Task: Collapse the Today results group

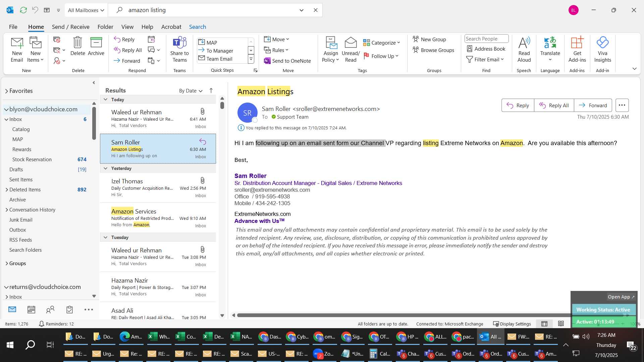Action: [x=105, y=100]
